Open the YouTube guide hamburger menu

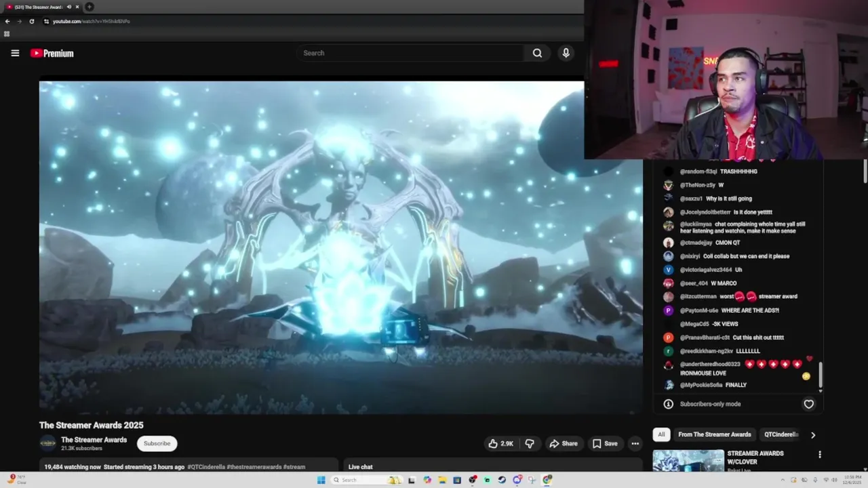pos(15,53)
